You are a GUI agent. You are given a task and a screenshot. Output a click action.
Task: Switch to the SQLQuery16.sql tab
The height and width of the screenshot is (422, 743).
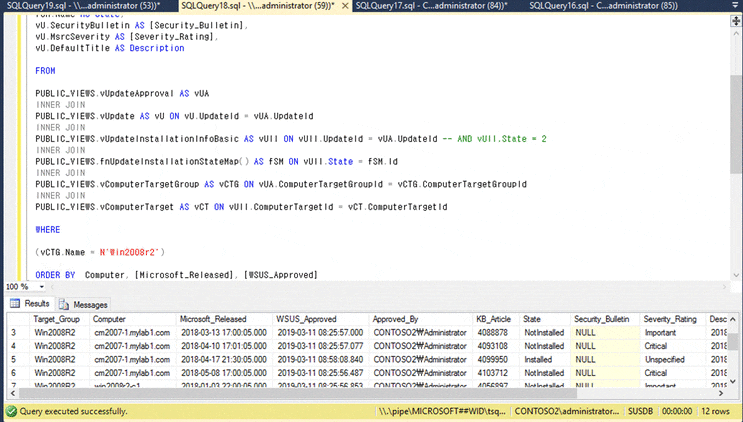603,6
